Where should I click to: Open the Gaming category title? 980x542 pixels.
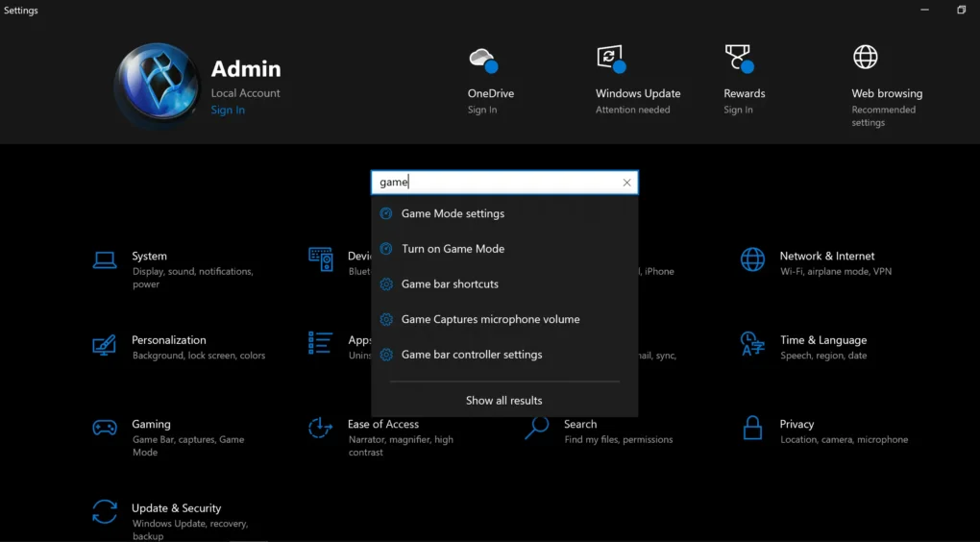151,424
